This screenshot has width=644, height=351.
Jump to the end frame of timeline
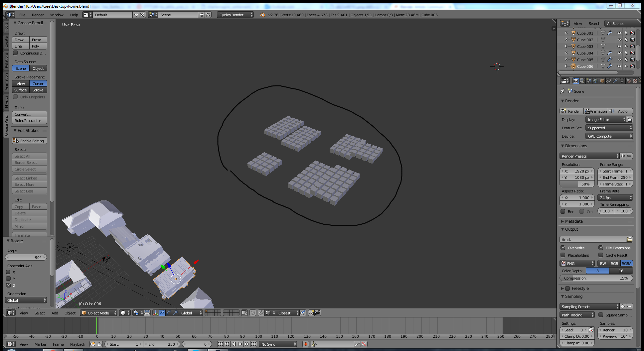click(x=253, y=344)
